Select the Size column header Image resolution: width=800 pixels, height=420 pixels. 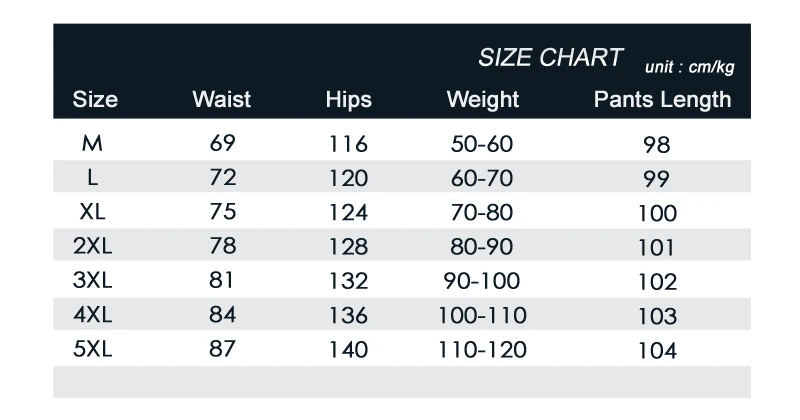tap(95, 100)
